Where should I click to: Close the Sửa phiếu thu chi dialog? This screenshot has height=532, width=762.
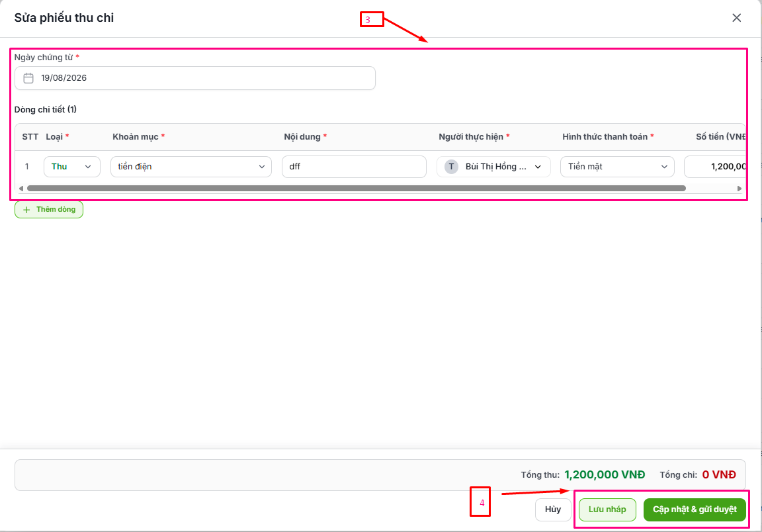pos(736,18)
